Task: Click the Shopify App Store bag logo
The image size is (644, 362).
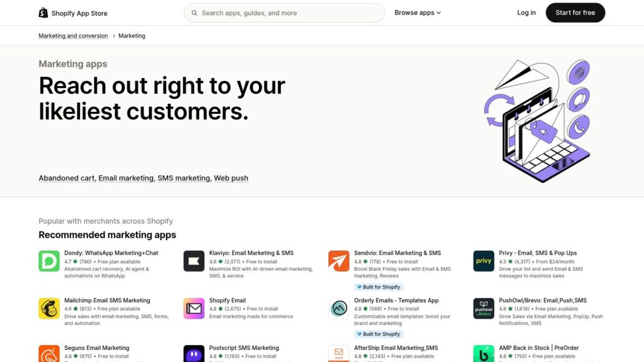Action: coord(43,13)
